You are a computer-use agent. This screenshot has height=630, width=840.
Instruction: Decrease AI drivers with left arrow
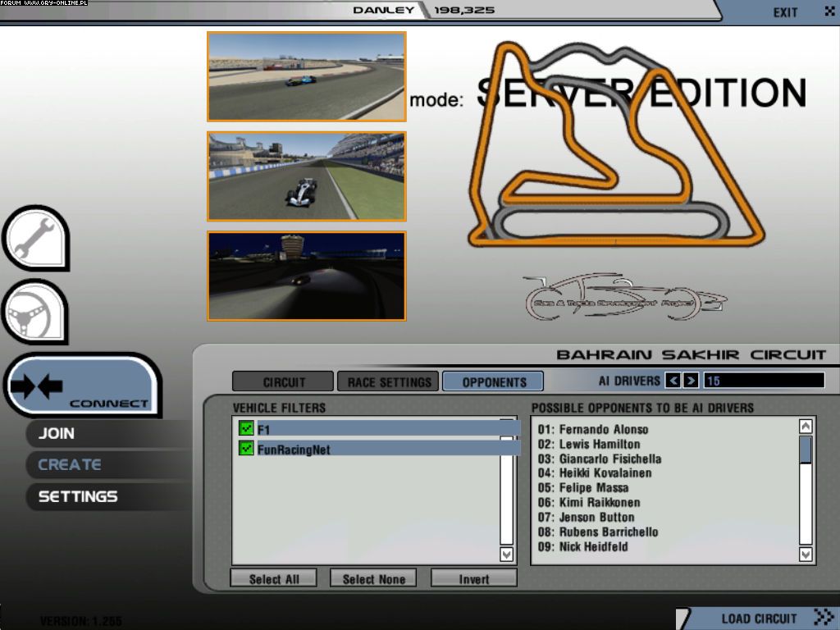pyautogui.click(x=673, y=381)
